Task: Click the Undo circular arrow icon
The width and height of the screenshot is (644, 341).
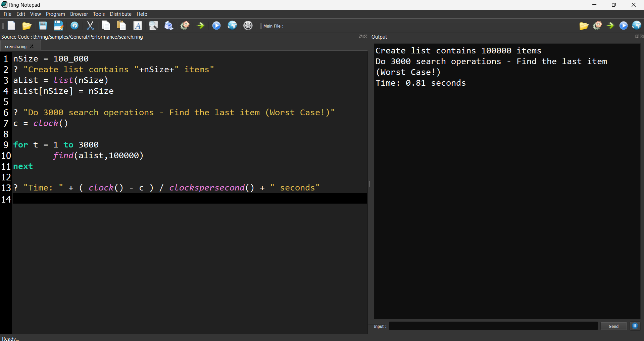Action: click(75, 26)
